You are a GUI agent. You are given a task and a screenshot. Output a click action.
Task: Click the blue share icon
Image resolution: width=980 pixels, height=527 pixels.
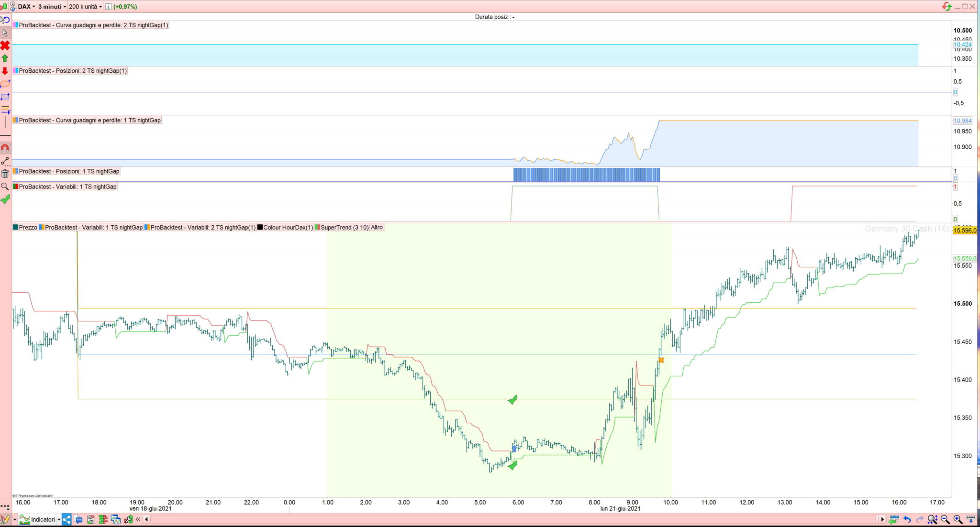click(x=67, y=519)
